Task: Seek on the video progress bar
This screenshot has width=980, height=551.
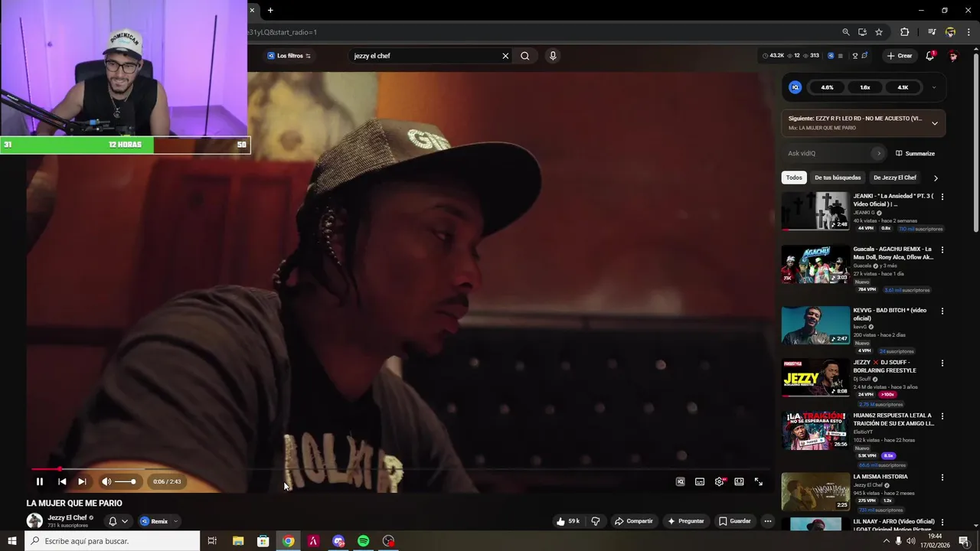Action: (401, 468)
